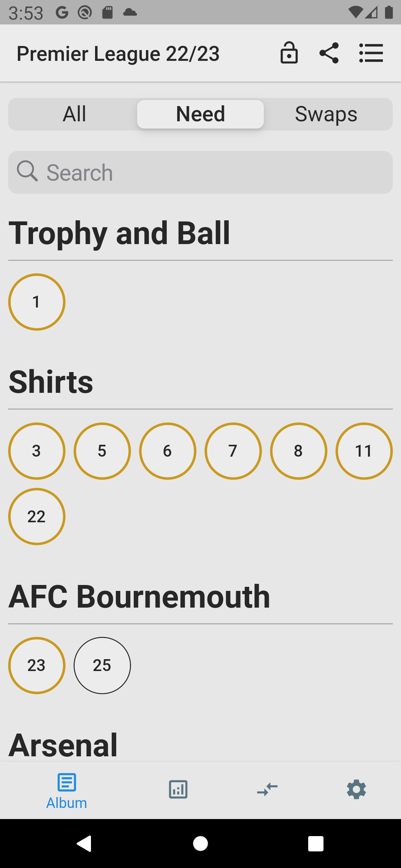Tap sticker 23 in AFC Bournemouth

click(x=37, y=665)
